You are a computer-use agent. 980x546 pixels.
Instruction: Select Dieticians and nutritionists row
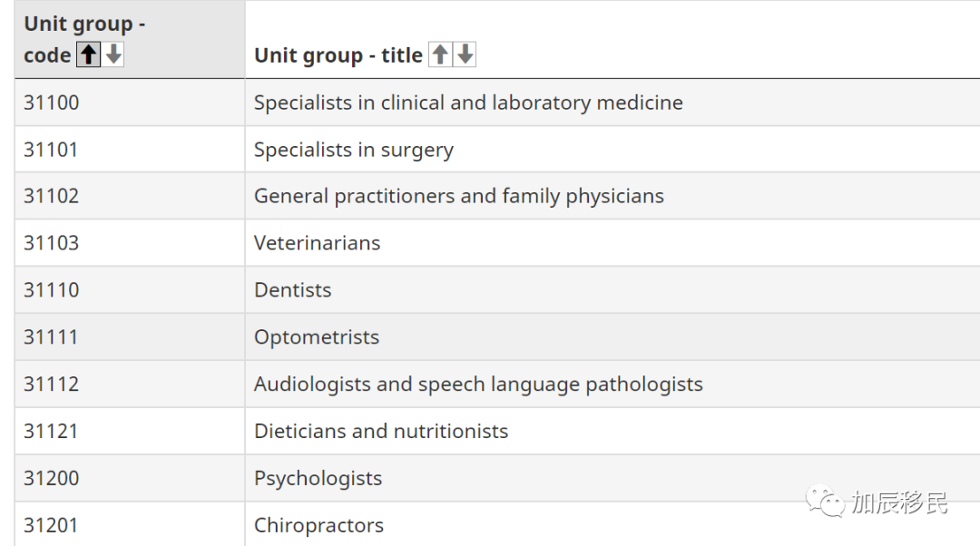point(497,431)
